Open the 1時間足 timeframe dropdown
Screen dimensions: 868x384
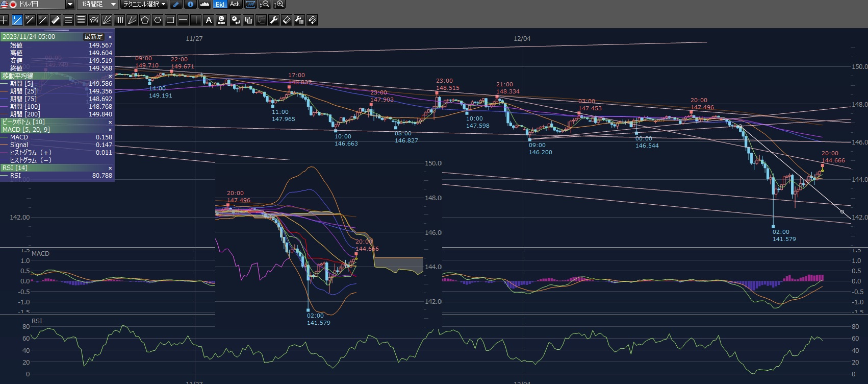coord(113,4)
